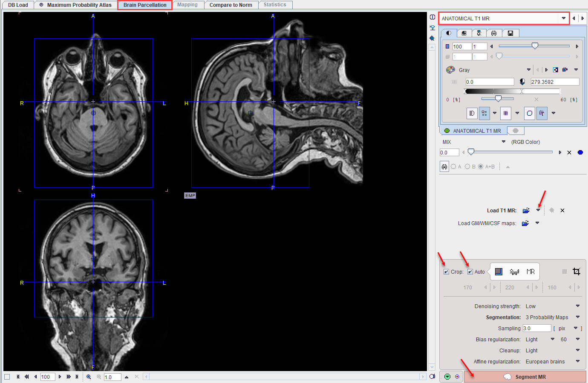Toggle the Auto crop checkbox
This screenshot has height=383, width=588.
click(470, 272)
